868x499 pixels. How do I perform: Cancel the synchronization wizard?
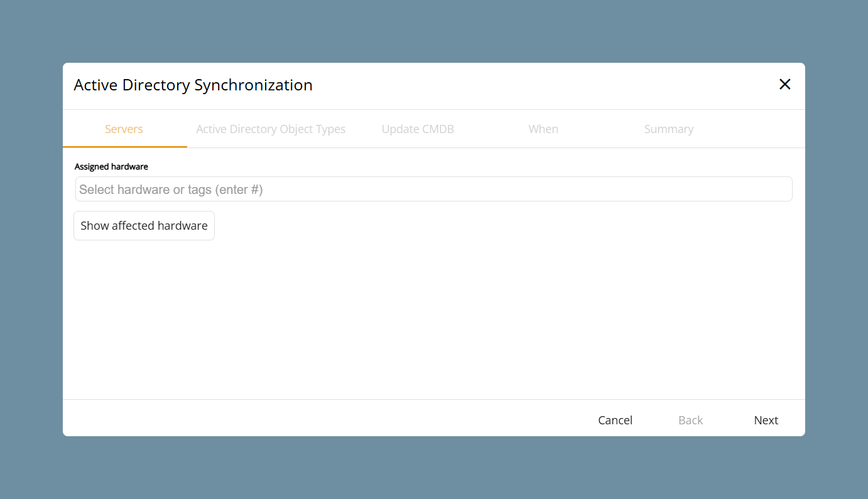[x=615, y=420]
